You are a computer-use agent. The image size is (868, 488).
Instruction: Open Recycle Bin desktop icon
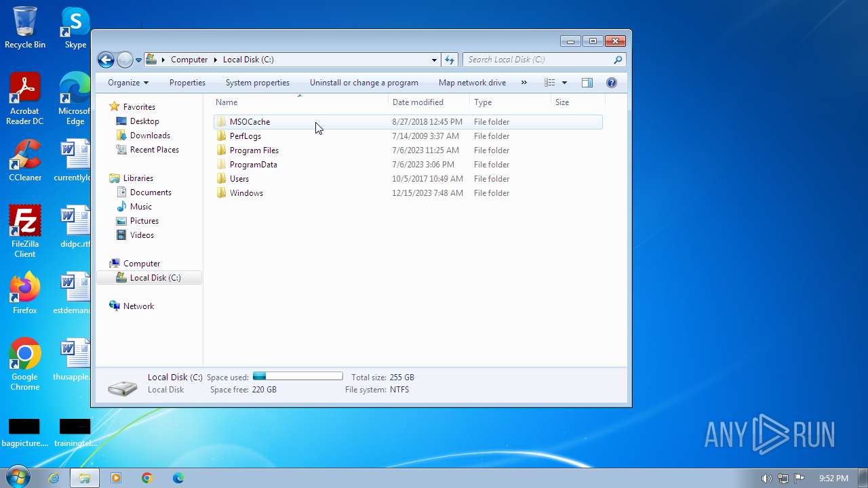pyautogui.click(x=25, y=27)
